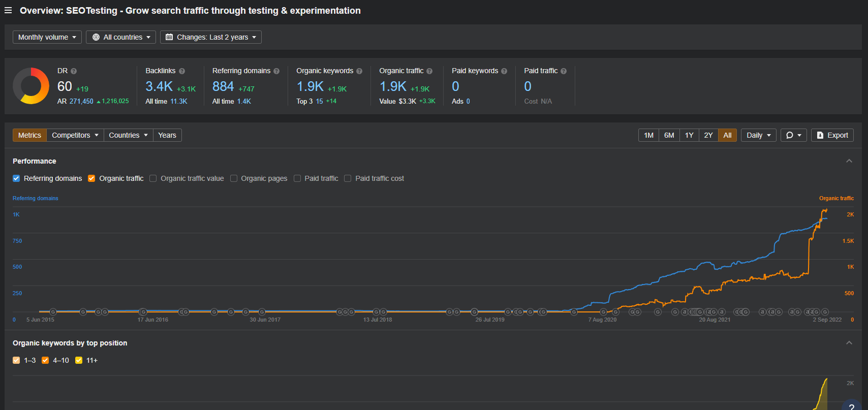
Task: Open the 884 referring domains link
Action: pos(223,87)
